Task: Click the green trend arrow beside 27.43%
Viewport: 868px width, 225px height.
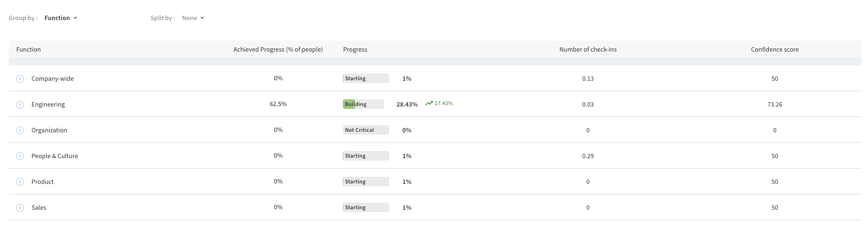Action: click(x=429, y=103)
